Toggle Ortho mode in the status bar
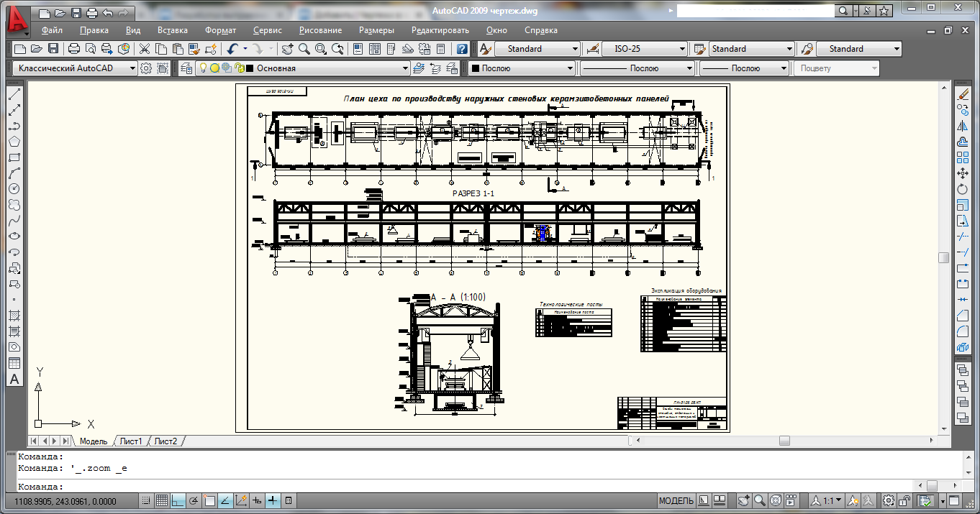Image resolution: width=980 pixels, height=514 pixels. coord(178,500)
